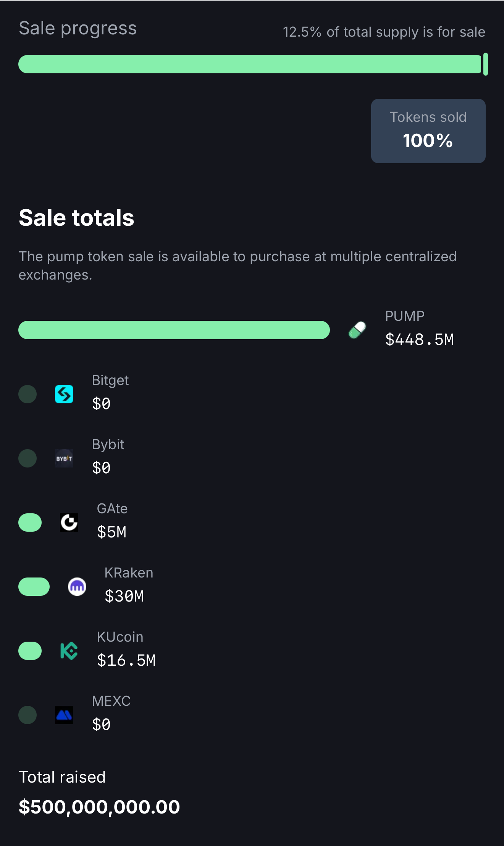The image size is (504, 846).
Task: Click the Total raised $500,000,000.00 amount
Action: (x=99, y=807)
